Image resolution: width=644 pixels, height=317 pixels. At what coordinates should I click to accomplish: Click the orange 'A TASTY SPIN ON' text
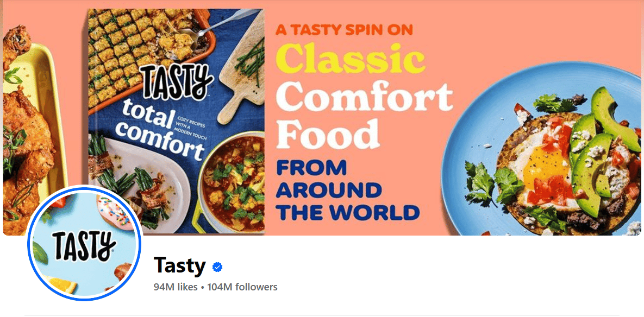click(344, 30)
